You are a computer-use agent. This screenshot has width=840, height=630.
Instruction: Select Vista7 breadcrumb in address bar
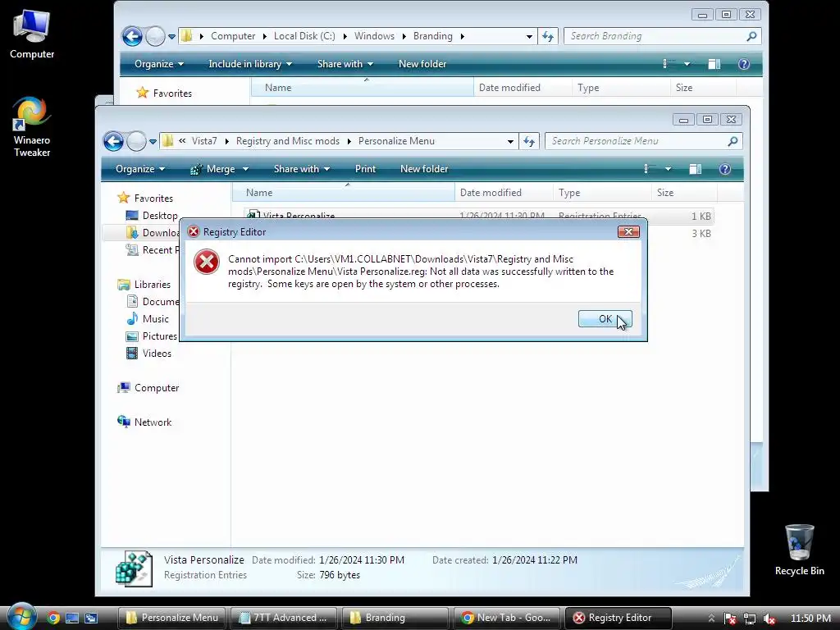[x=204, y=141]
